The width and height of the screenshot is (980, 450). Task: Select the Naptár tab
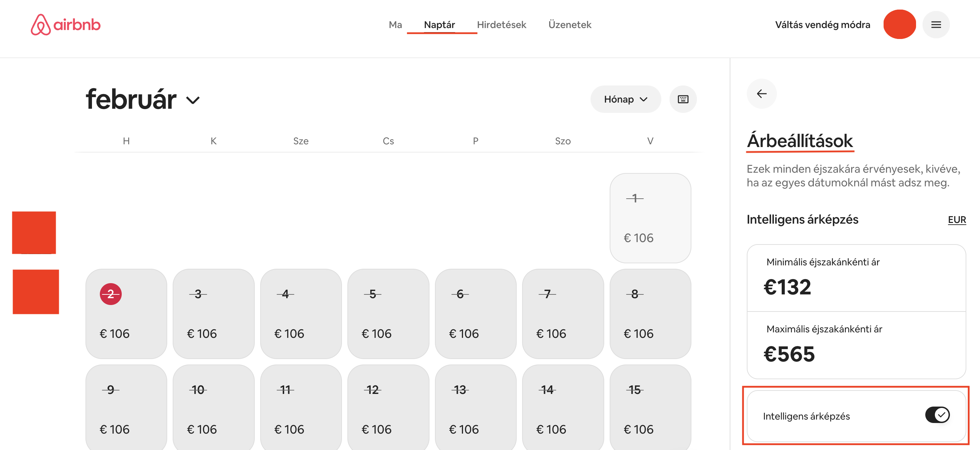[439, 25]
